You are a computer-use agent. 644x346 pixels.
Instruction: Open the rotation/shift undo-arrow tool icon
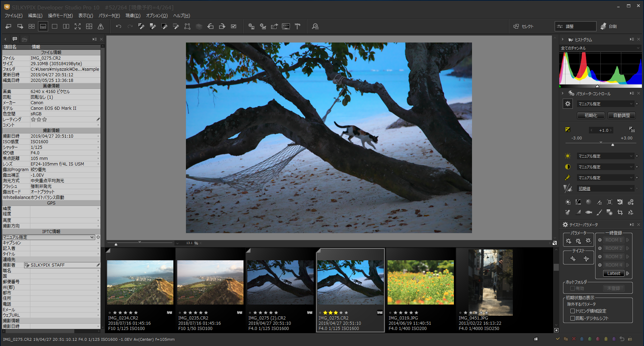click(620, 202)
